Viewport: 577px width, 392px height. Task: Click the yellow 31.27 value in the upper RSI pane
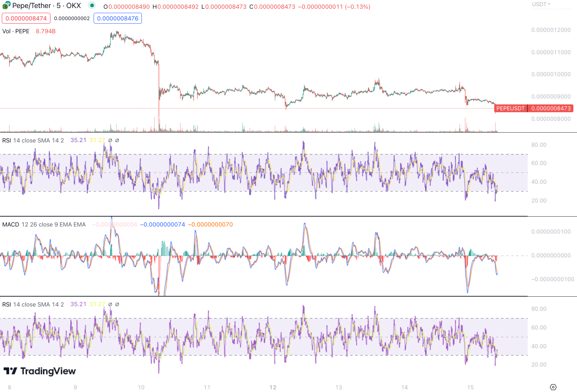[x=97, y=140]
